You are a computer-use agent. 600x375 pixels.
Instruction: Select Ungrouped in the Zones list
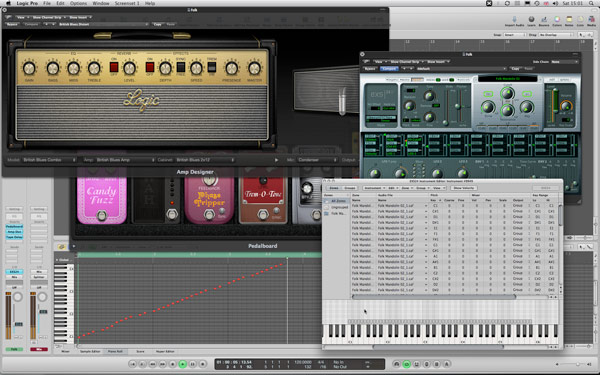(339, 207)
